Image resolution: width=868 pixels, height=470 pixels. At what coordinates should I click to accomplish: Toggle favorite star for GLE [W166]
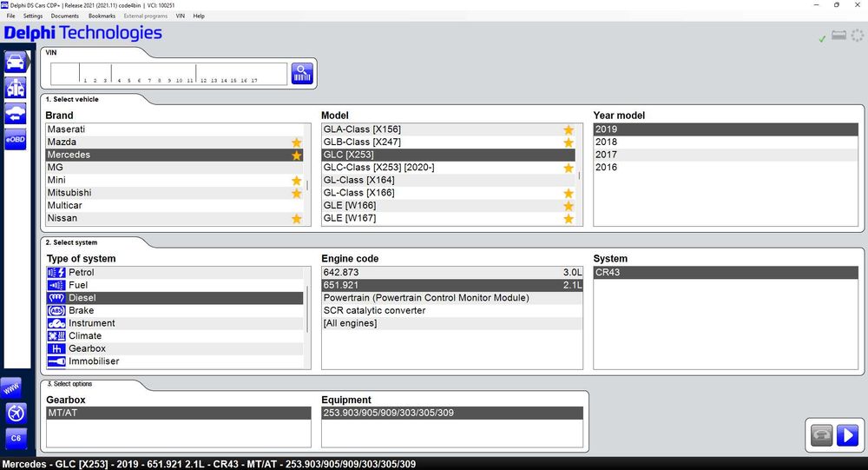[x=569, y=206]
